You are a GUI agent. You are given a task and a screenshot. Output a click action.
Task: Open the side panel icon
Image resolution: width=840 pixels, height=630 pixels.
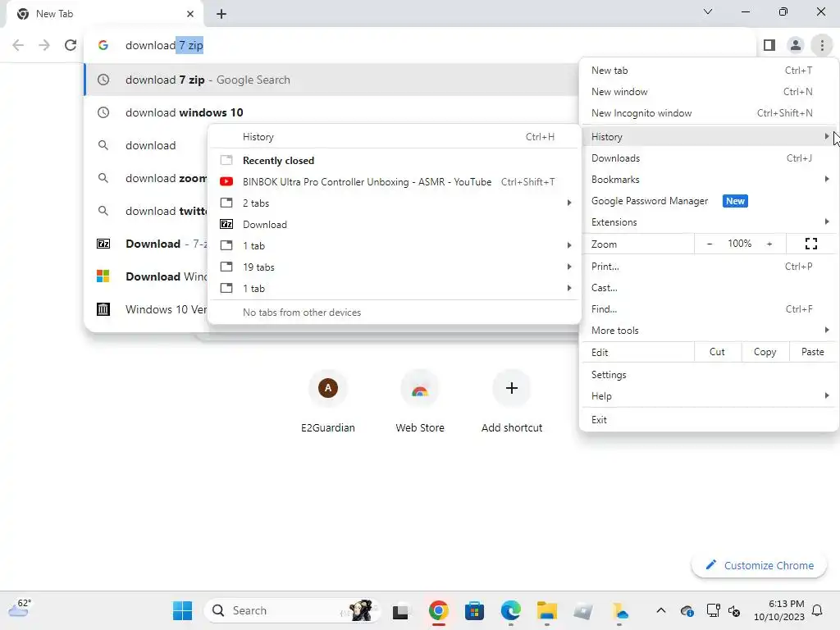(769, 45)
